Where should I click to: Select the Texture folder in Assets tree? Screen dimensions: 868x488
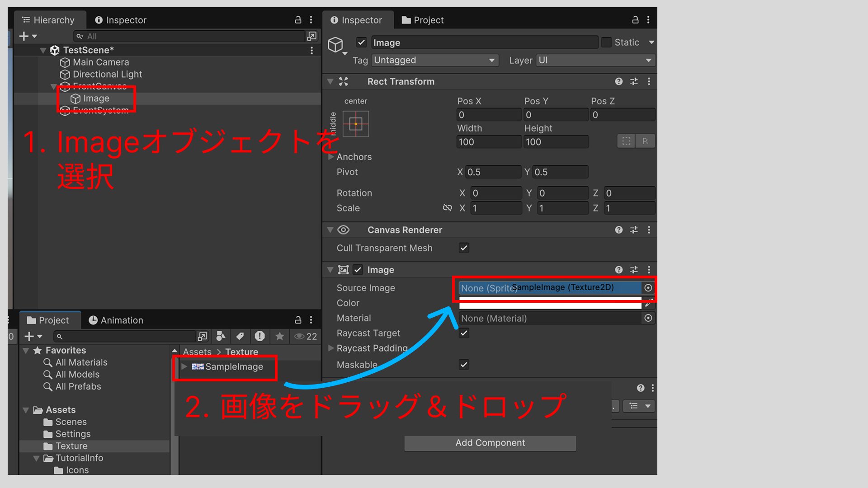[71, 446]
